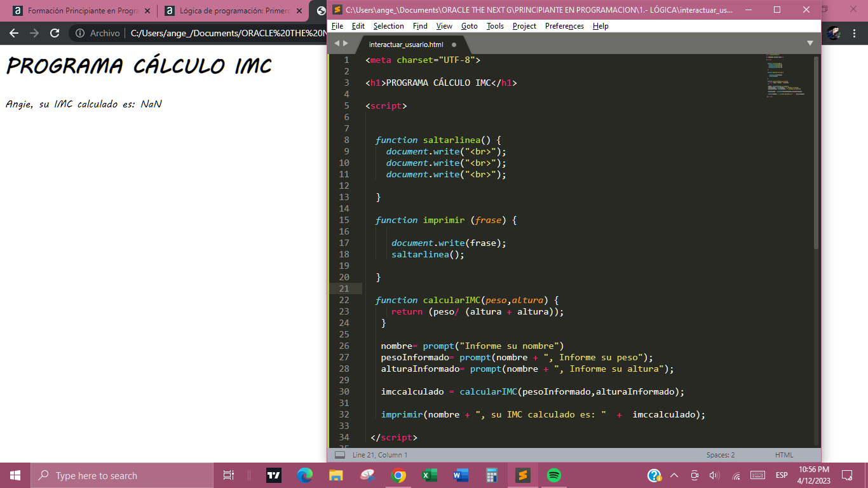Go to next tab with right arrow
868x488 pixels.
(346, 43)
